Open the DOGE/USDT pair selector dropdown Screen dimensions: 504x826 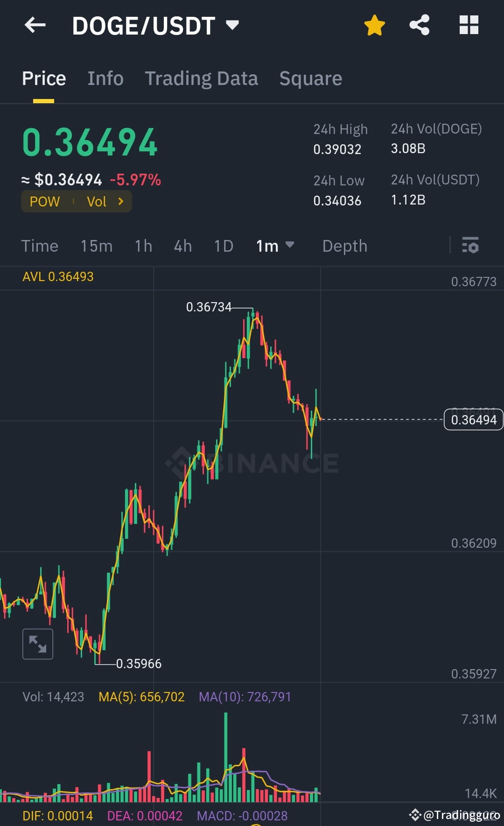pyautogui.click(x=232, y=26)
